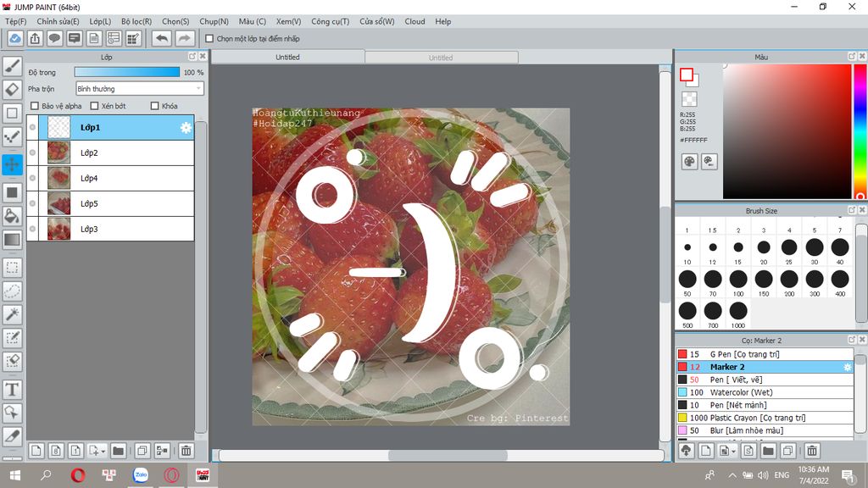Toggle 'Bảo vệ alpha' checkbox

tap(35, 106)
